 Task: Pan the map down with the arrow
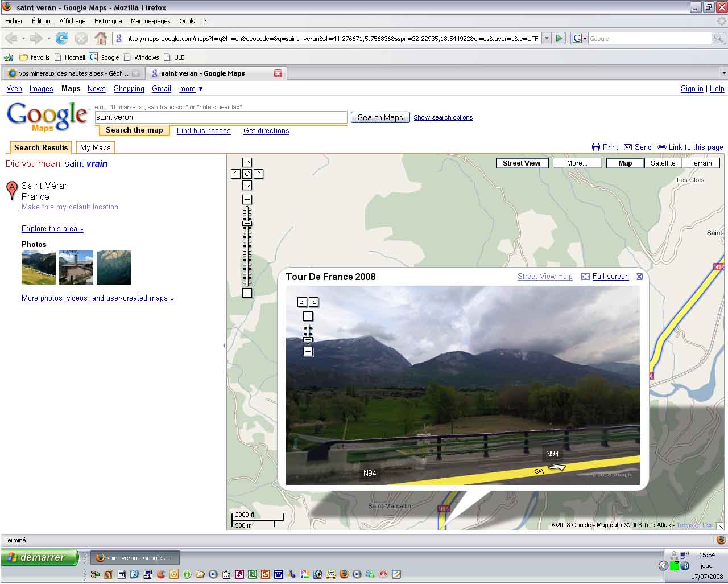(247, 186)
